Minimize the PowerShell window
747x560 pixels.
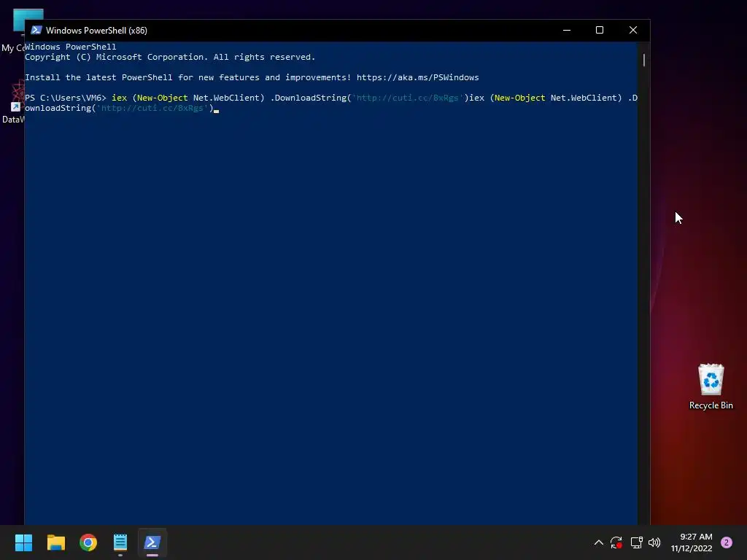(566, 30)
